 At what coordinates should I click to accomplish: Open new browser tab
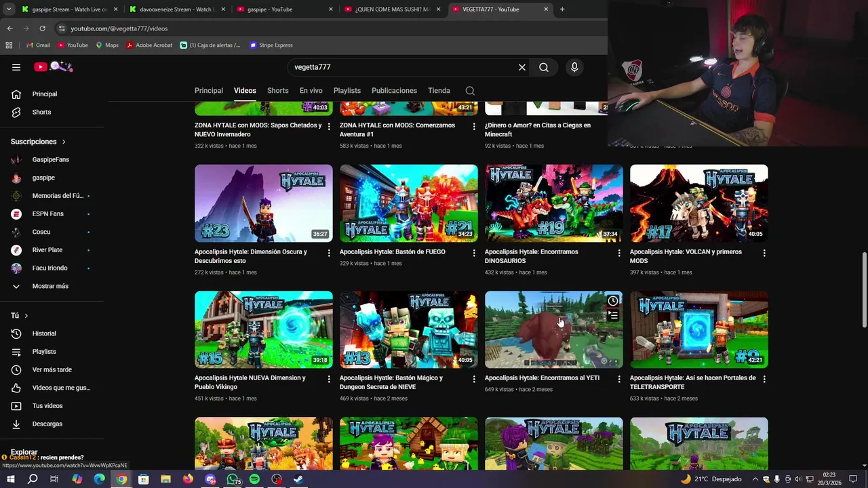pos(562,9)
